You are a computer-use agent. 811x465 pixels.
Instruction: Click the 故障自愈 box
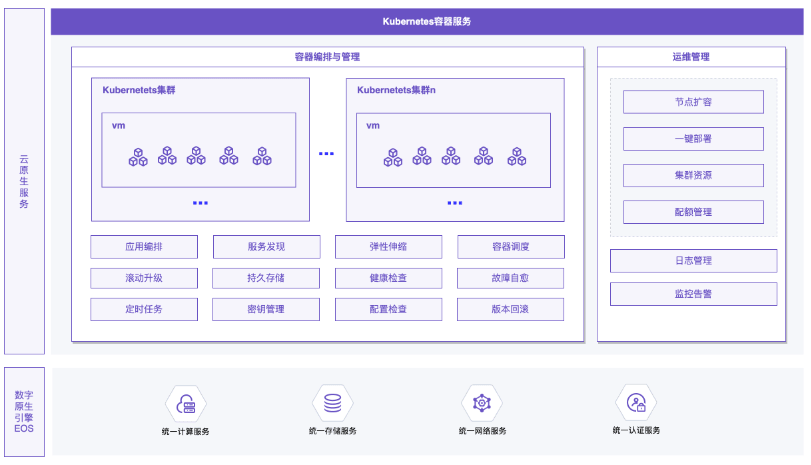point(510,278)
